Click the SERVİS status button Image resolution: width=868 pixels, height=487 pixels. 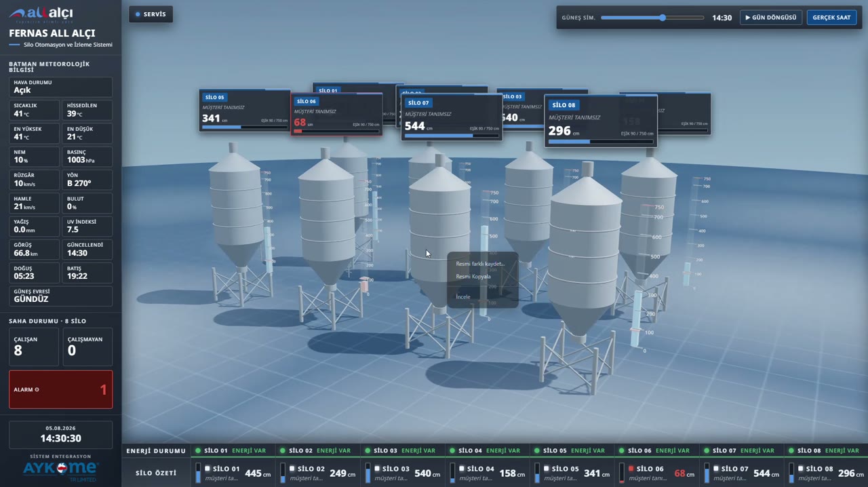coord(151,14)
